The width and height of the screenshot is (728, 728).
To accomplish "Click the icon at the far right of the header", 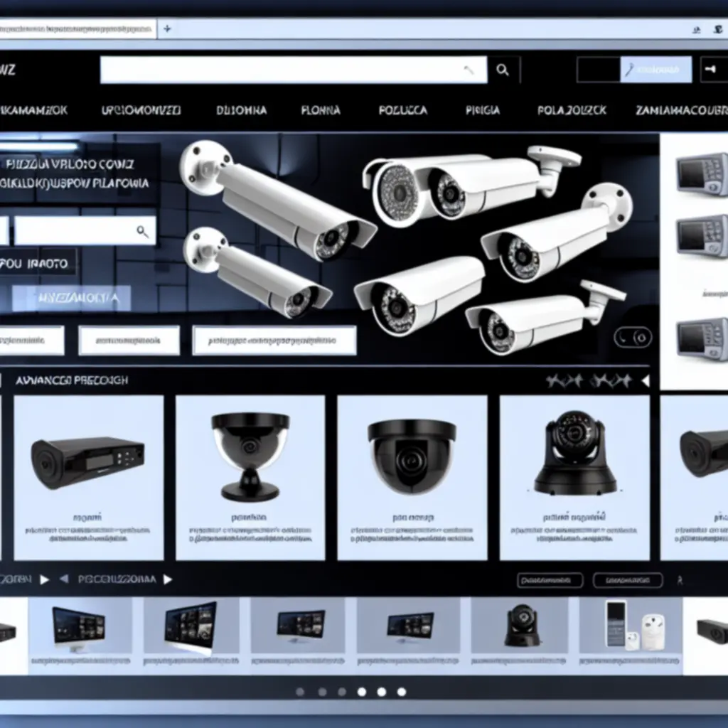I will pos(709,70).
